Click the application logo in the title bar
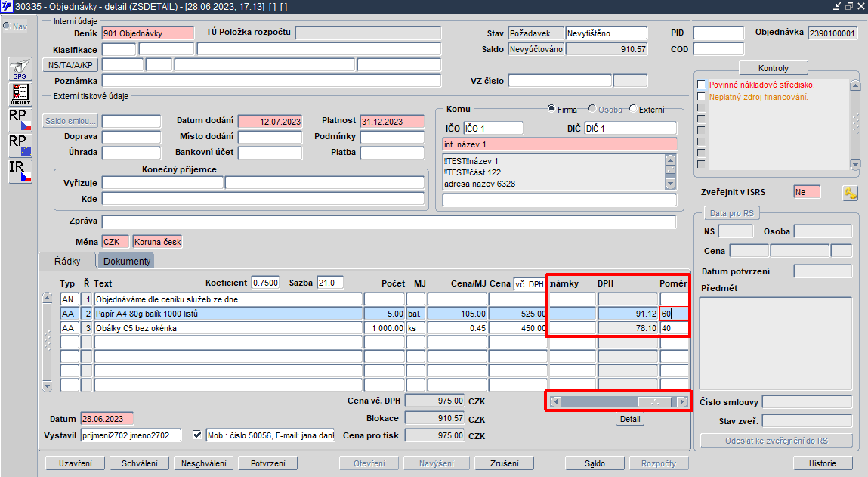868x477 pixels. pyautogui.click(x=6, y=7)
